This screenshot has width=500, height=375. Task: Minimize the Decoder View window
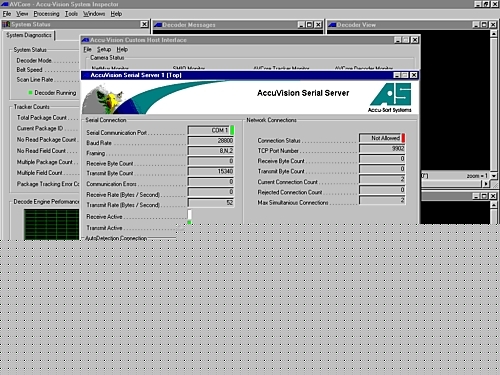point(476,25)
